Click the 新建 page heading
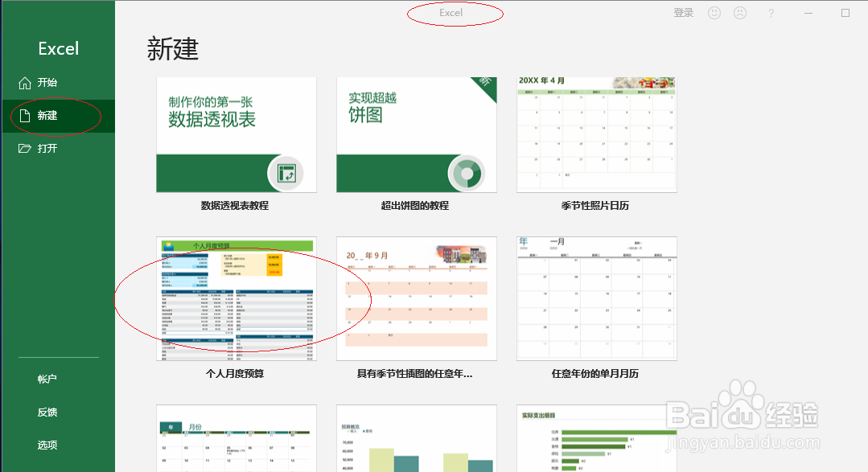This screenshot has height=472, width=868. click(173, 49)
